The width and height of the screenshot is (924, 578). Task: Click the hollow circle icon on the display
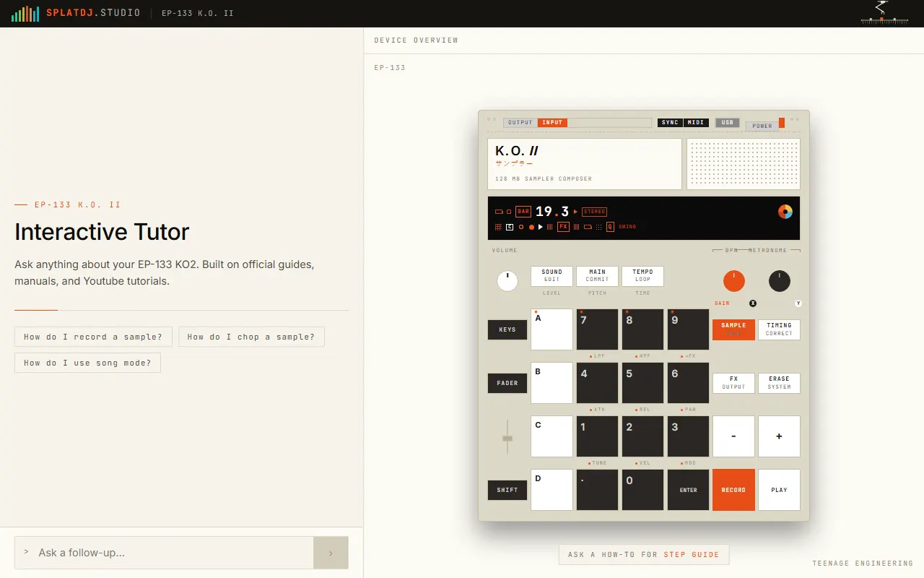coord(521,227)
